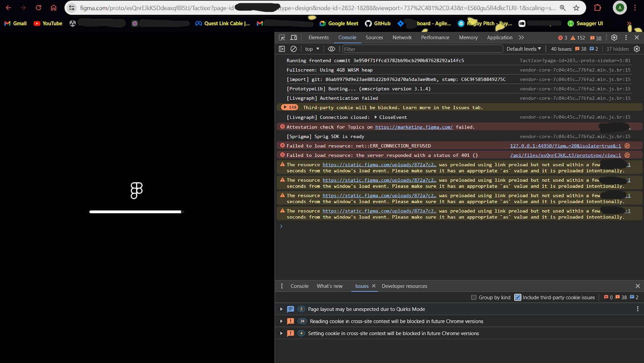This screenshot has width=644, height=363.
Task: Open the Extensions puzzle icon
Action: [x=597, y=8]
